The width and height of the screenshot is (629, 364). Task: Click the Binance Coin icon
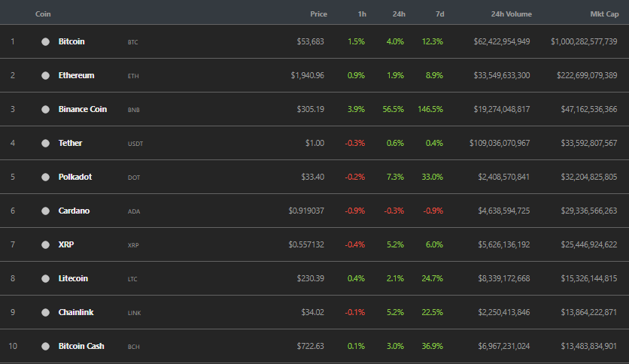tap(45, 110)
